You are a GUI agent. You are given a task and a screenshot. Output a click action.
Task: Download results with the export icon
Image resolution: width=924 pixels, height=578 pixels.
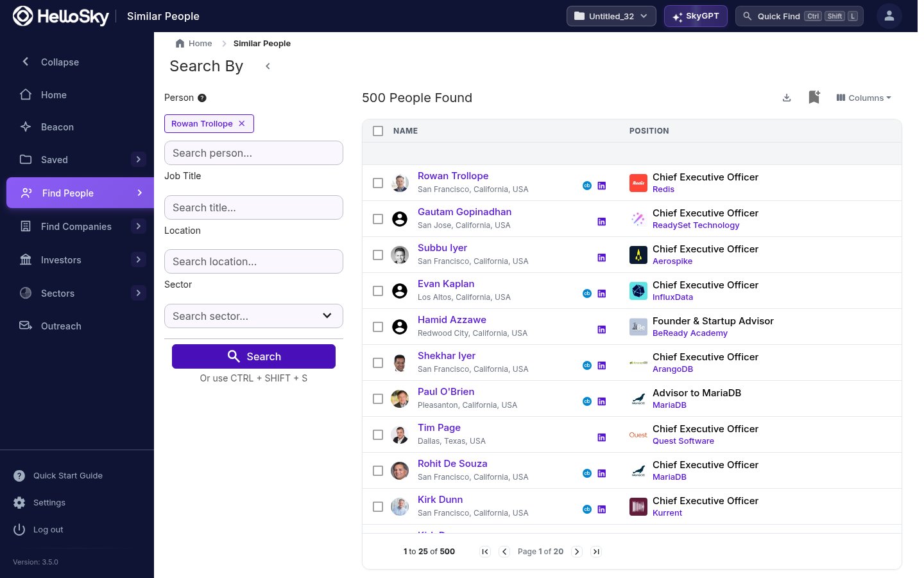(787, 98)
